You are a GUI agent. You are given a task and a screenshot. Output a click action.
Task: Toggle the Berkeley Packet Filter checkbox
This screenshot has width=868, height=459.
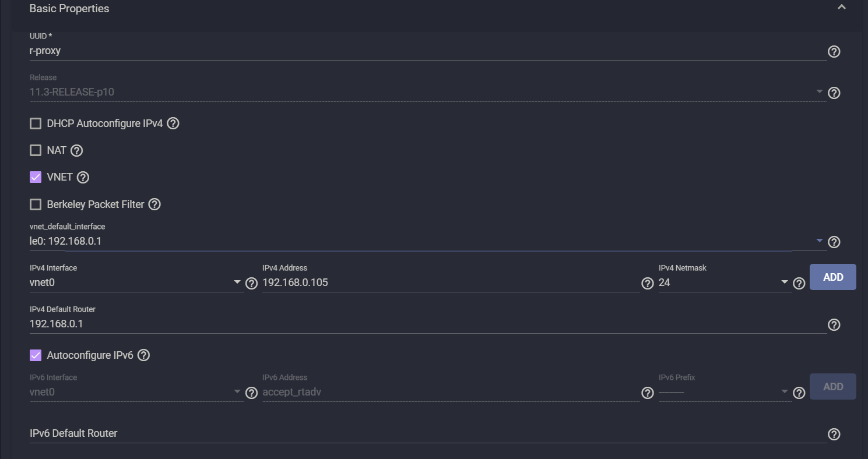click(x=36, y=204)
